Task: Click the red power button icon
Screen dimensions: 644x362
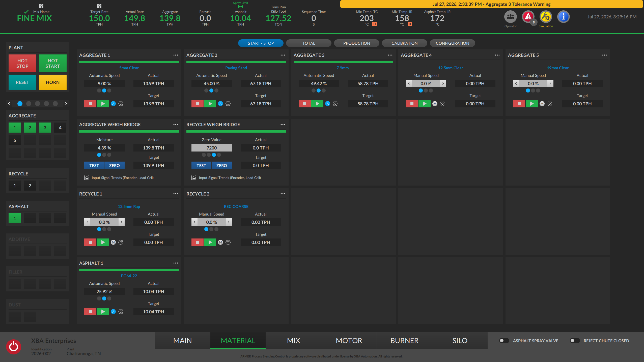Action: point(14,347)
